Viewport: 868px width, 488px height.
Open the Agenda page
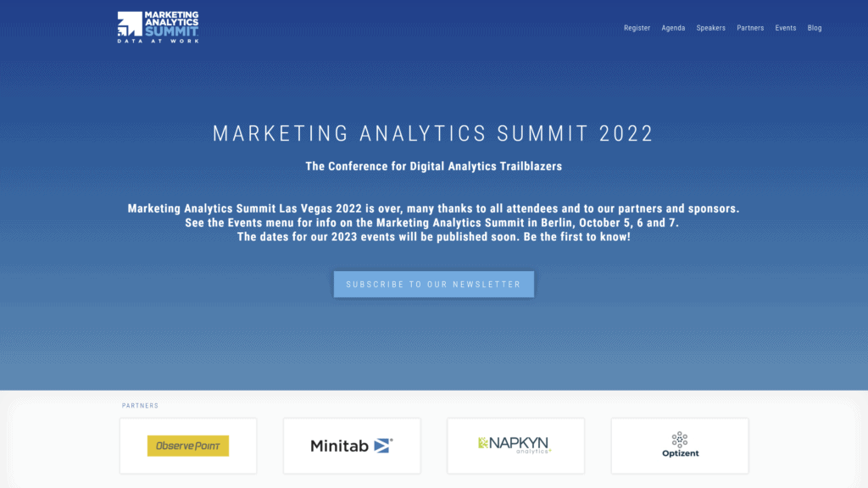click(x=673, y=28)
